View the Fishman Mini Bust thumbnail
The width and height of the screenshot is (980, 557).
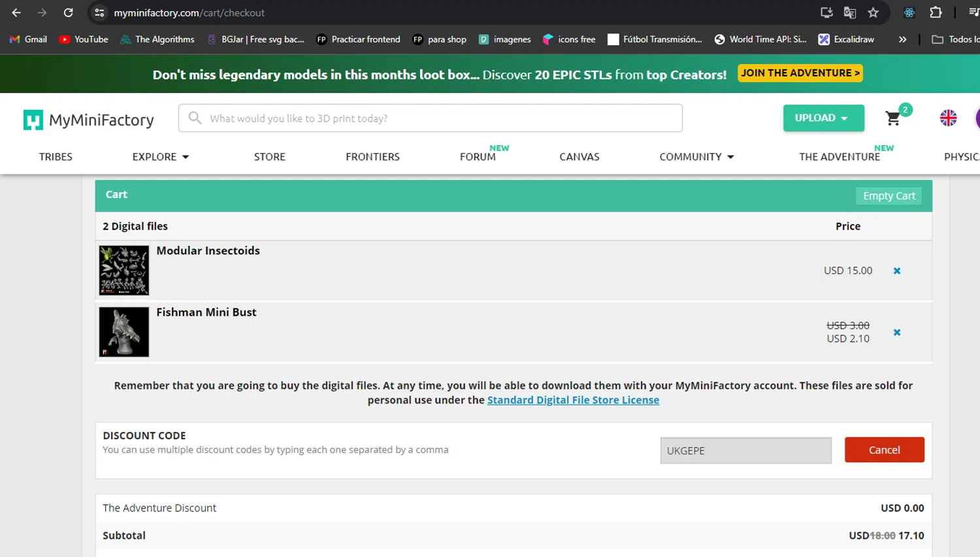(x=124, y=332)
